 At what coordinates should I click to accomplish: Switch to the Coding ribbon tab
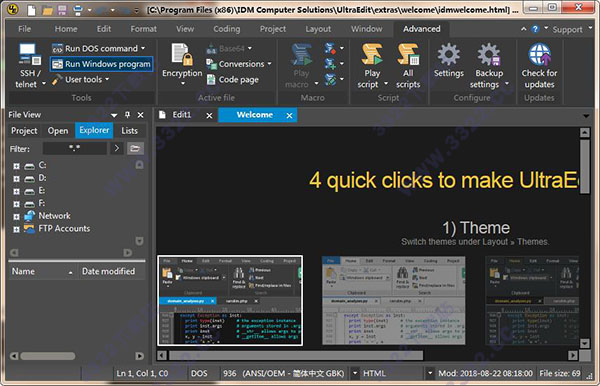pyautogui.click(x=227, y=29)
